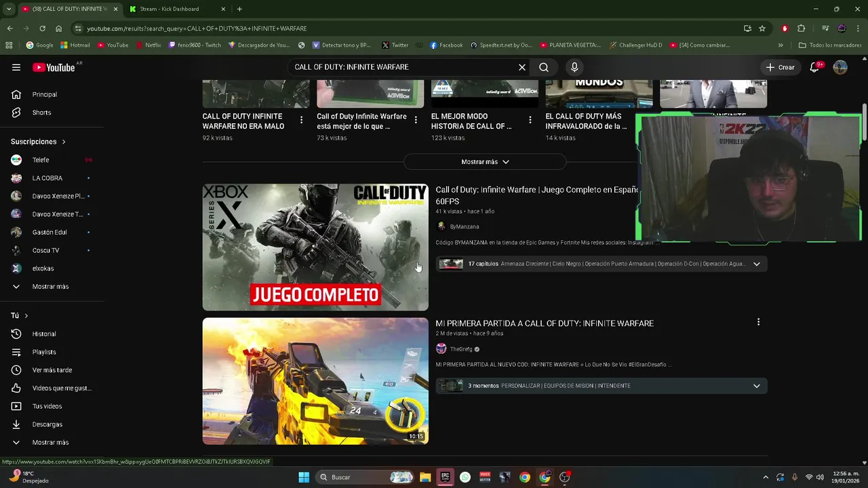Open the account avatar menu
868x488 pixels.
click(x=840, y=67)
